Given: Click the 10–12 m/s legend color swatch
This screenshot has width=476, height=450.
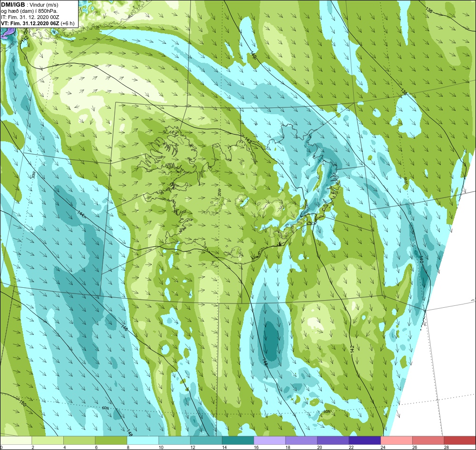Looking at the screenshot, I should pos(175,440).
